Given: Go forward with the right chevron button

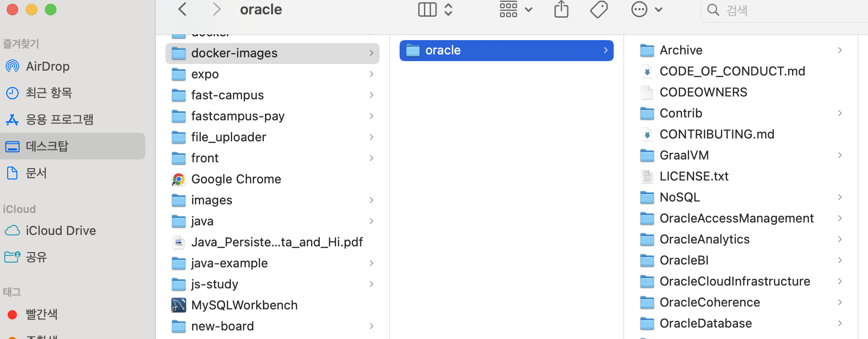Looking at the screenshot, I should 217,9.
